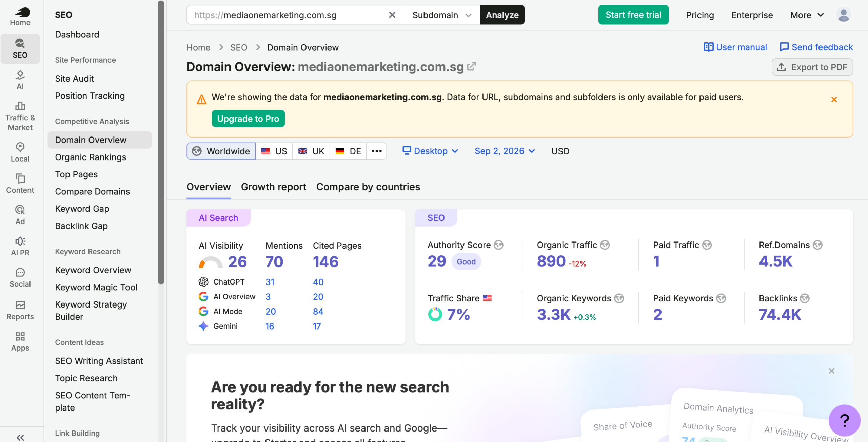Image resolution: width=868 pixels, height=442 pixels.
Task: Switch database to DE
Action: pyautogui.click(x=348, y=151)
